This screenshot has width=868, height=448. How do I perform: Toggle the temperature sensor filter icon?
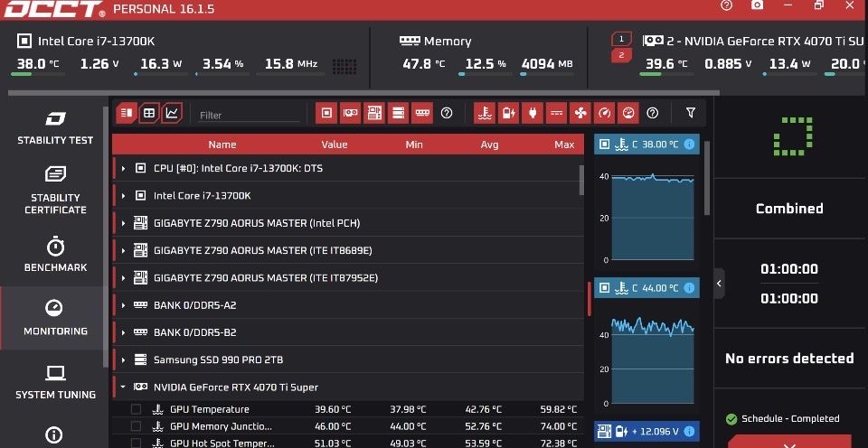coord(485,113)
